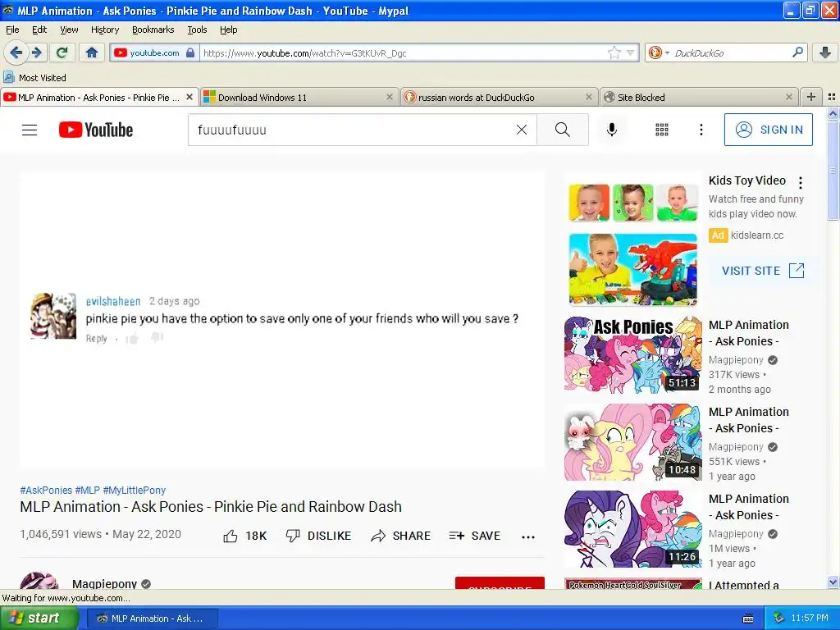The image size is (840, 630).
Task: Like evilshaheen's comment with thumbs up
Action: point(132,338)
